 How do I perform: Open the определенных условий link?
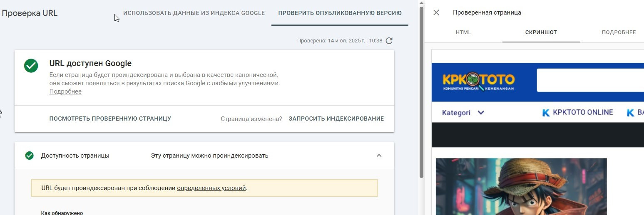coord(211,188)
